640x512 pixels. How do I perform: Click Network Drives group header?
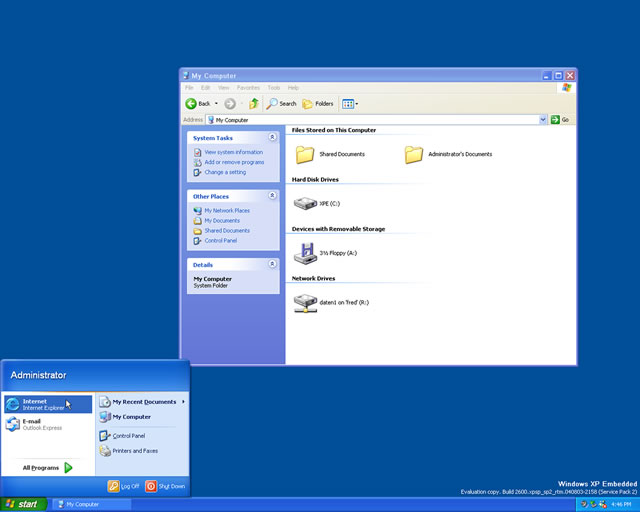pos(313,278)
